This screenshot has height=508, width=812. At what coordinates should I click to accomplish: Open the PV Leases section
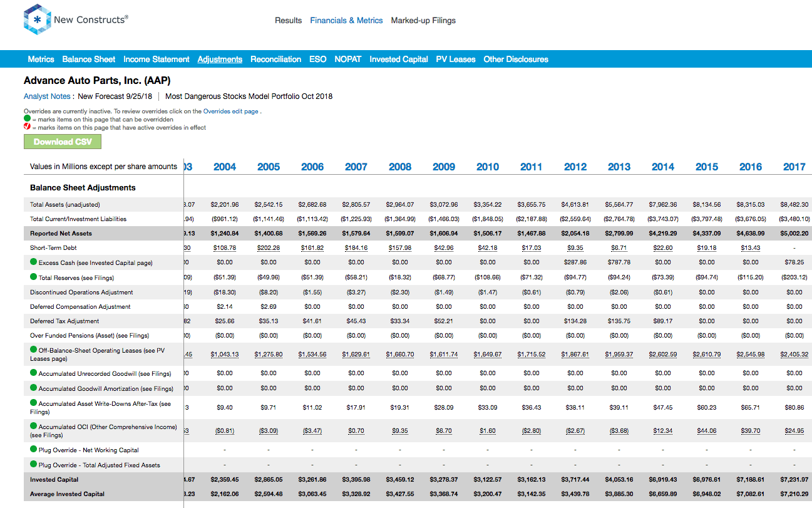456,60
